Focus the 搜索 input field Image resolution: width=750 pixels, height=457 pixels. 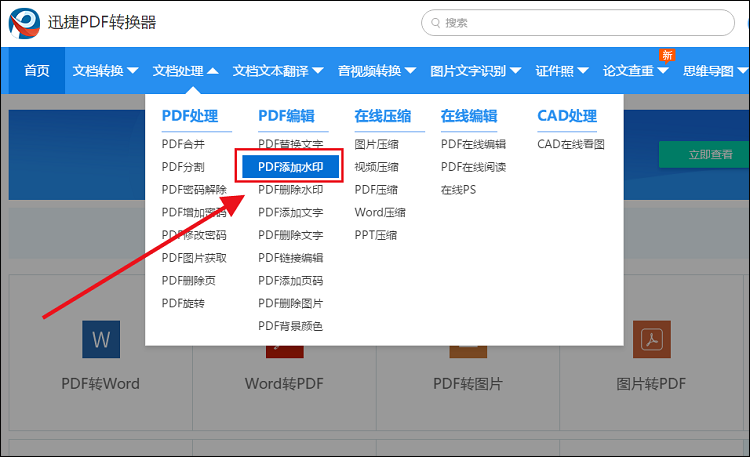click(578, 22)
